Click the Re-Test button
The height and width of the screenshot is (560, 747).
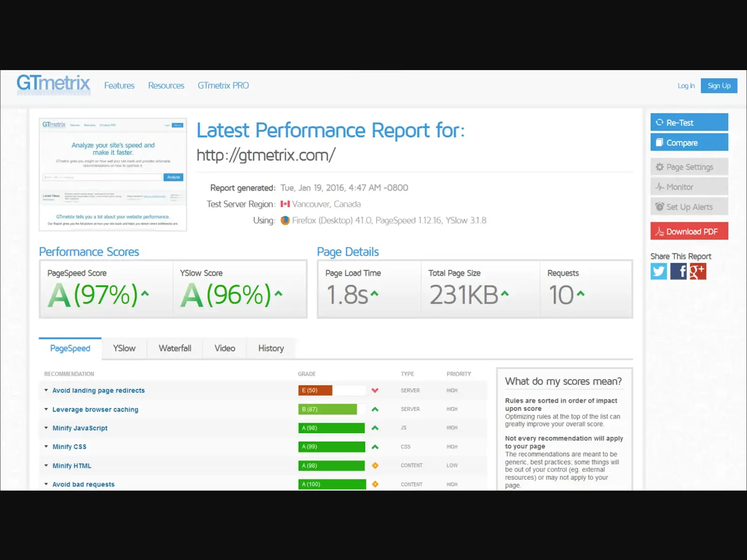click(x=689, y=122)
